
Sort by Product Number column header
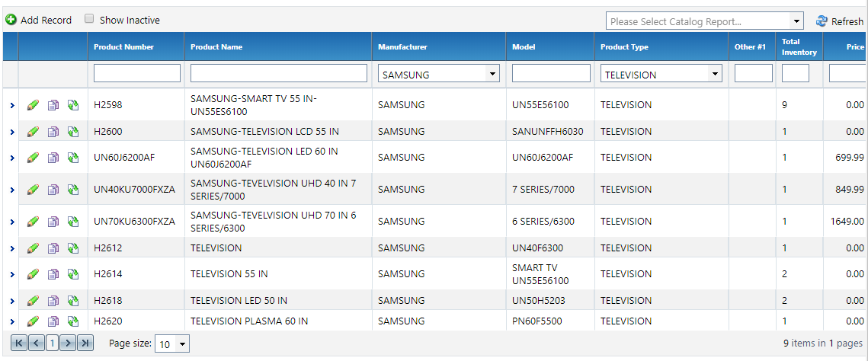coord(124,47)
